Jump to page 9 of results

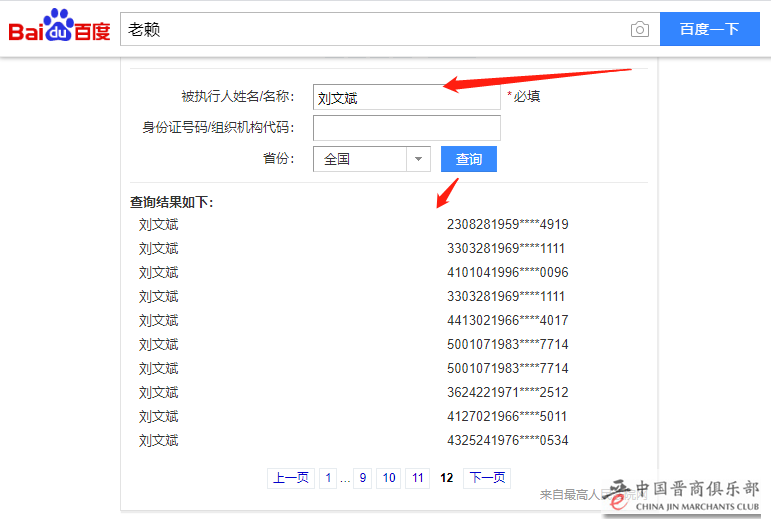coord(362,478)
